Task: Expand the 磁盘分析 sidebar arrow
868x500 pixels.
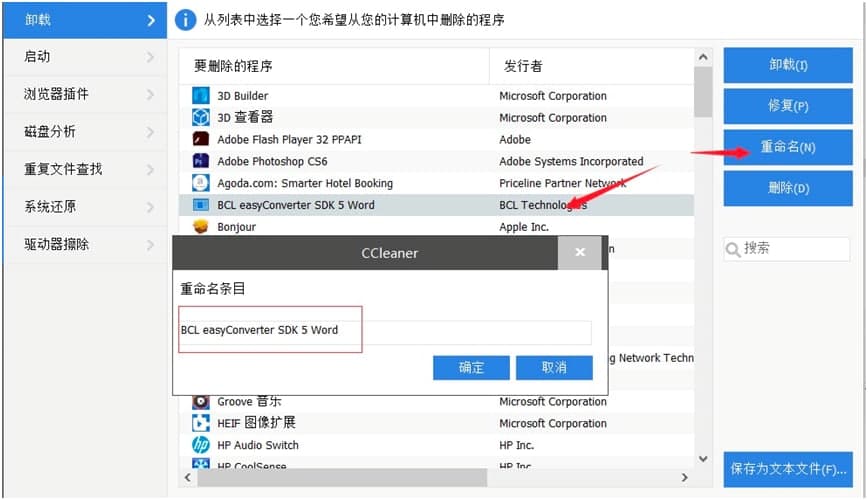Action: click(x=150, y=132)
